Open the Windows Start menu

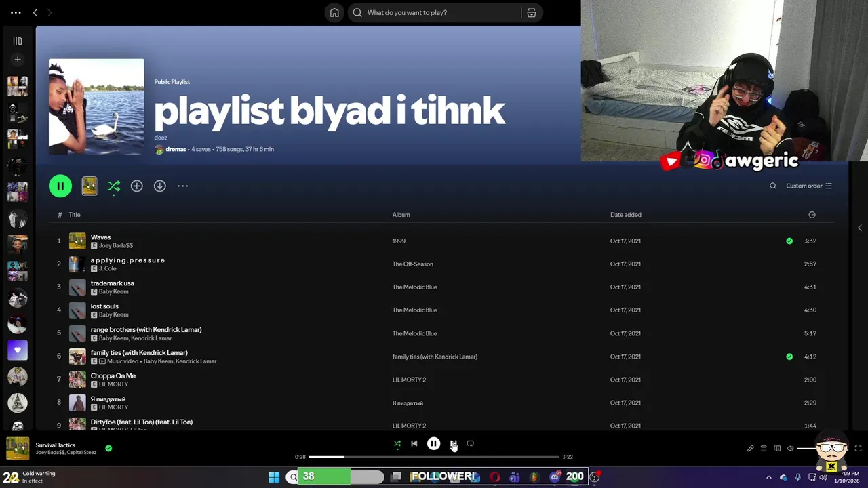pyautogui.click(x=274, y=477)
